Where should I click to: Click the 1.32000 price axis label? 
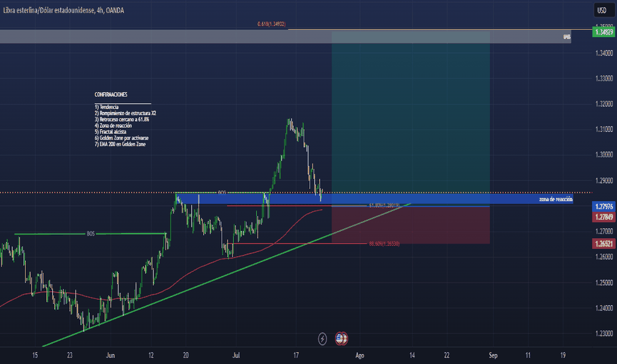click(604, 105)
